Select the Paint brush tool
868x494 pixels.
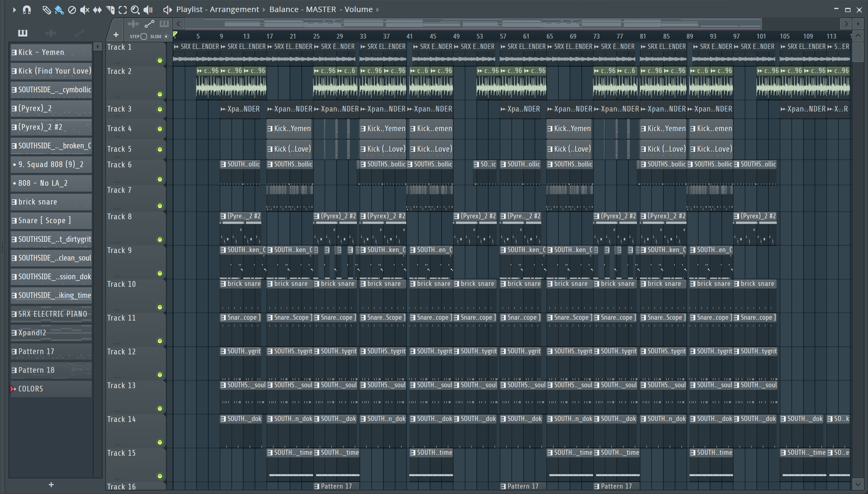click(x=59, y=10)
